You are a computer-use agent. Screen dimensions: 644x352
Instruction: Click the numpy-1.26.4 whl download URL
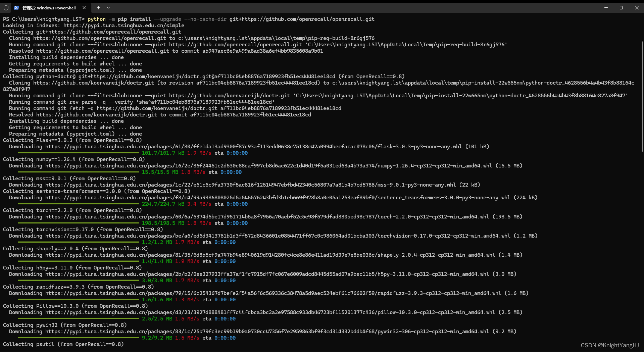(269, 166)
